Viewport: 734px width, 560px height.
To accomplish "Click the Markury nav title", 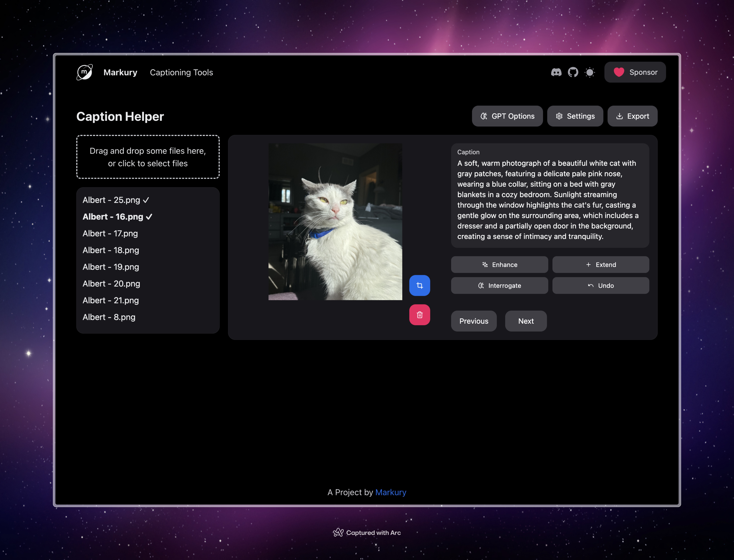I will 120,72.
